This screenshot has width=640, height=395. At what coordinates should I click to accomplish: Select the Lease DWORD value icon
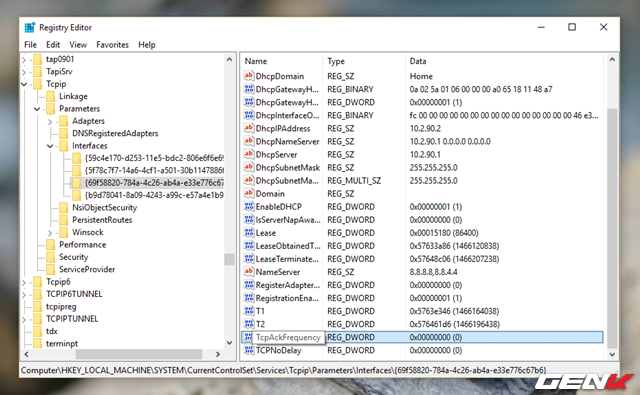(x=249, y=233)
